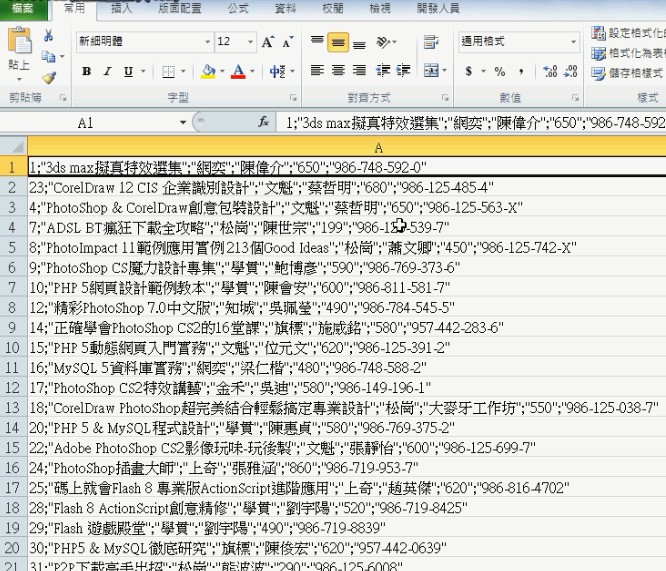Switch to the 版面配置 ribbon tab

(180, 8)
